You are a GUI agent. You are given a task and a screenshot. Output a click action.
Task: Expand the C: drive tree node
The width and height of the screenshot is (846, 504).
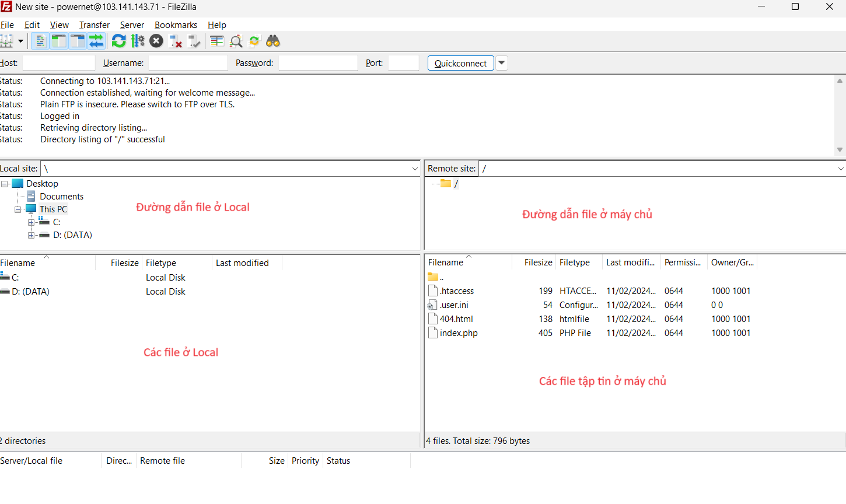pos(31,222)
